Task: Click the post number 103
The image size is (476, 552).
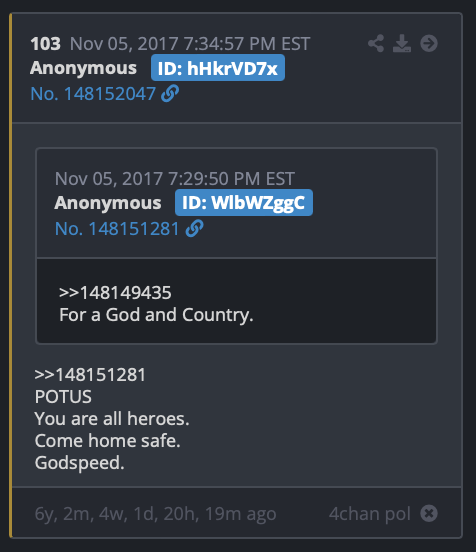Action: pos(45,44)
